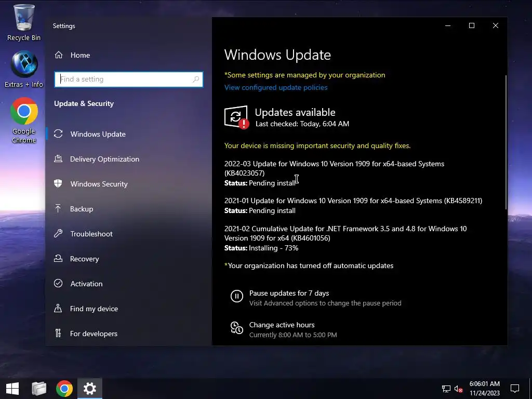The width and height of the screenshot is (532, 399).
Task: Click the taskbar clock and date
Action: tap(485, 389)
